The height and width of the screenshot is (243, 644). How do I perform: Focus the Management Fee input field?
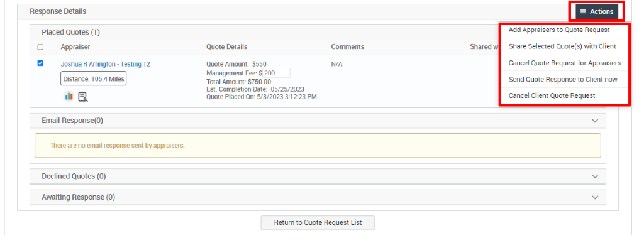click(x=277, y=73)
